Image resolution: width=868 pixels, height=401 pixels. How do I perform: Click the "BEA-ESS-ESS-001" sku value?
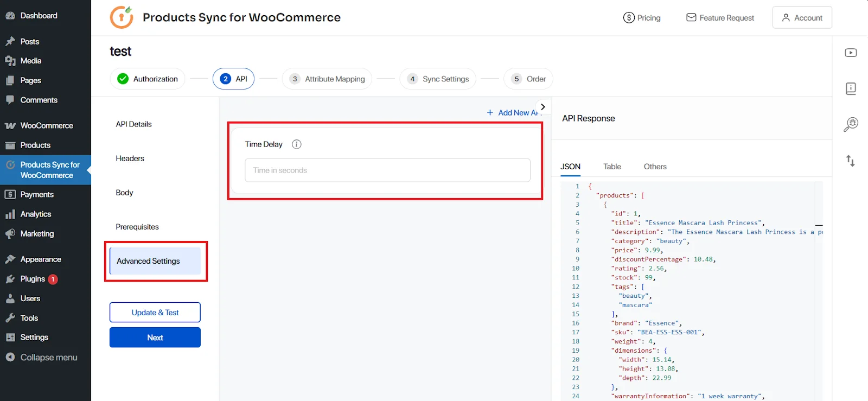click(x=669, y=332)
